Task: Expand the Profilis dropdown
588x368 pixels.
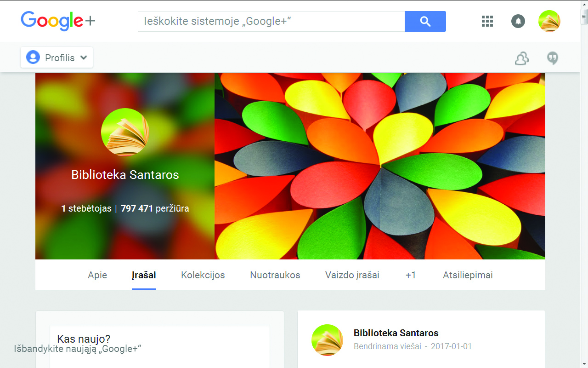Action: pyautogui.click(x=57, y=57)
